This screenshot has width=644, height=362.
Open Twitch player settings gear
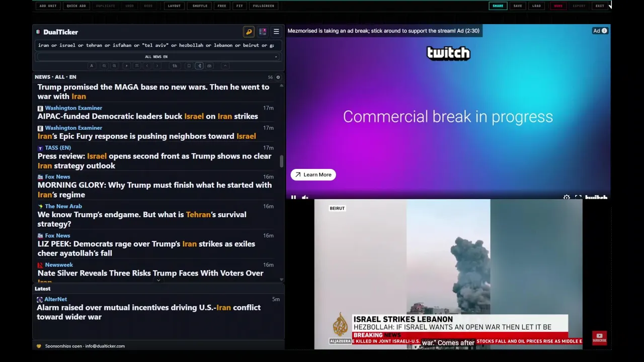[x=567, y=198]
